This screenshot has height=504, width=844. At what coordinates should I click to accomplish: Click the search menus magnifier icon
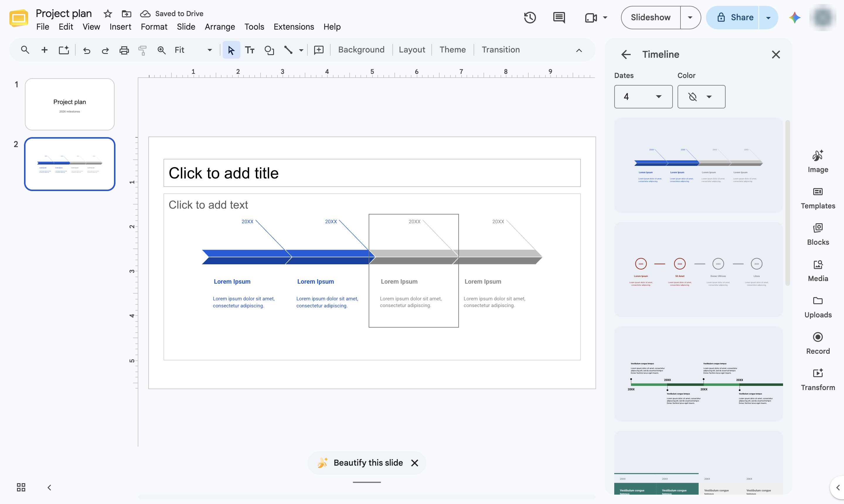point(25,50)
